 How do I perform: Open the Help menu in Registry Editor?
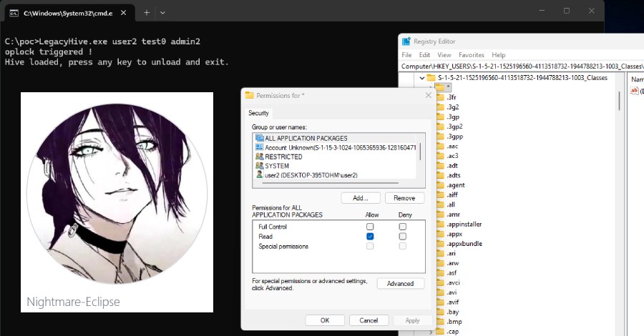(x=498, y=55)
